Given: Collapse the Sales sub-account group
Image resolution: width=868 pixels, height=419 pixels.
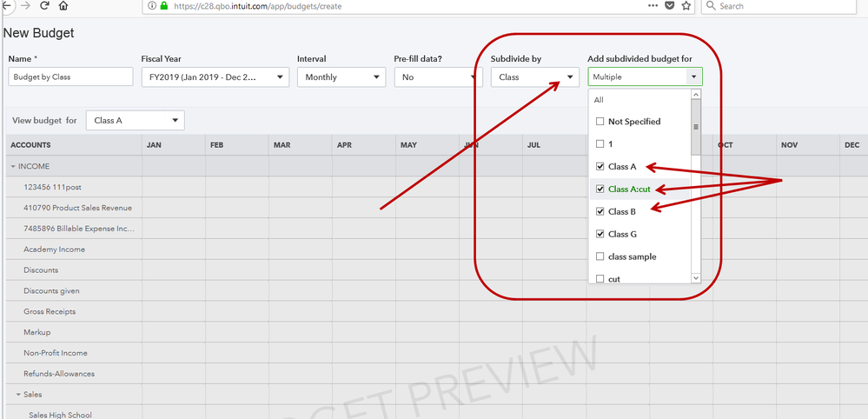Looking at the screenshot, I should click(x=19, y=395).
